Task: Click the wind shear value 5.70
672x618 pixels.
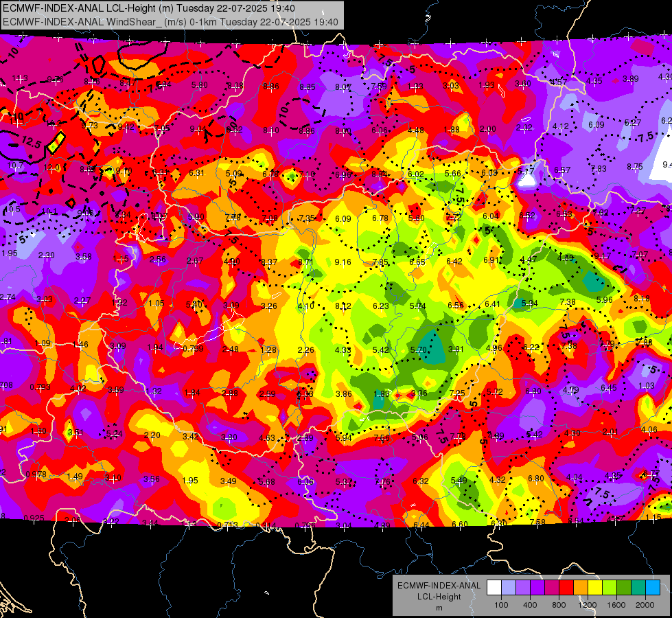Action: (x=418, y=350)
